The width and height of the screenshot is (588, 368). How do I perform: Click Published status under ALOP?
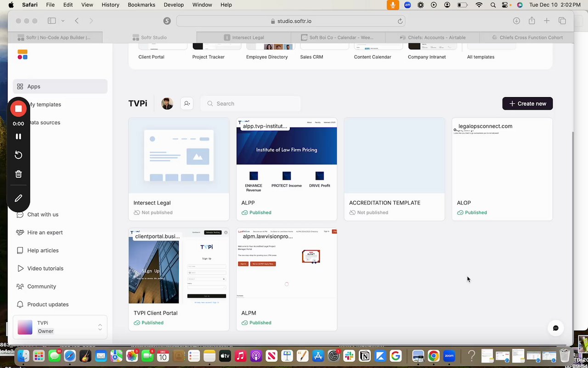coord(472,213)
